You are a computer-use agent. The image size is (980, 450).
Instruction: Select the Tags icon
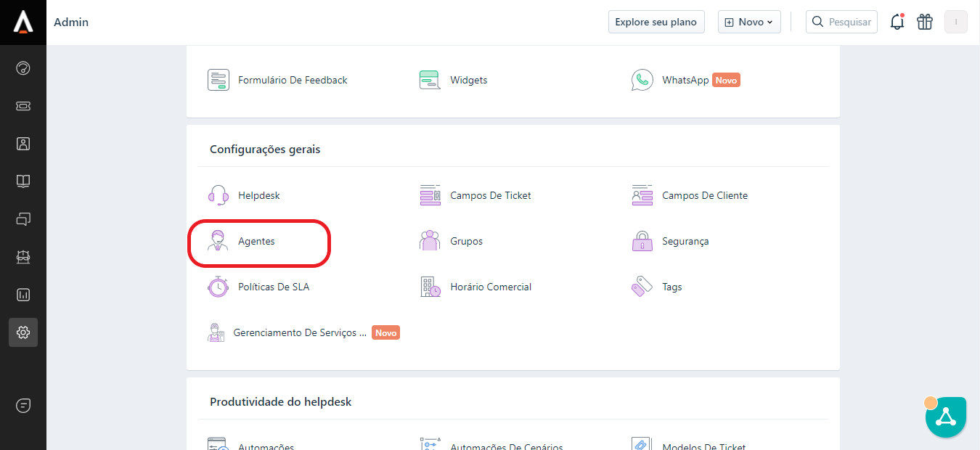(x=642, y=287)
